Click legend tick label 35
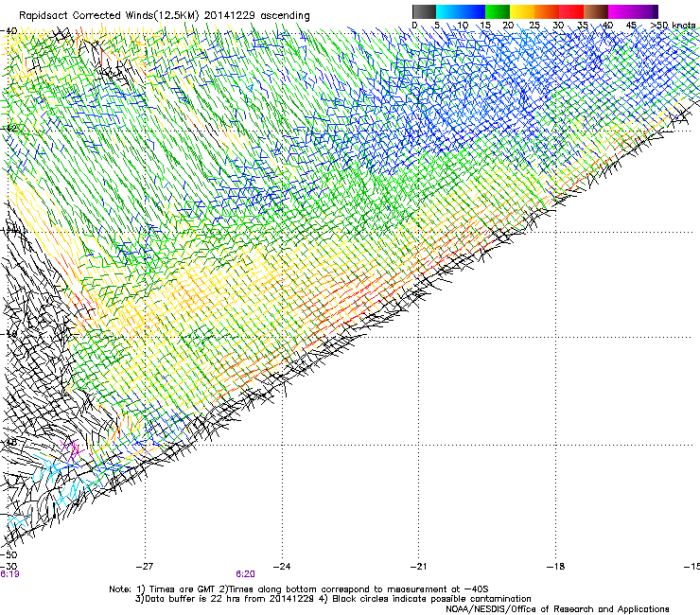 click(583, 26)
